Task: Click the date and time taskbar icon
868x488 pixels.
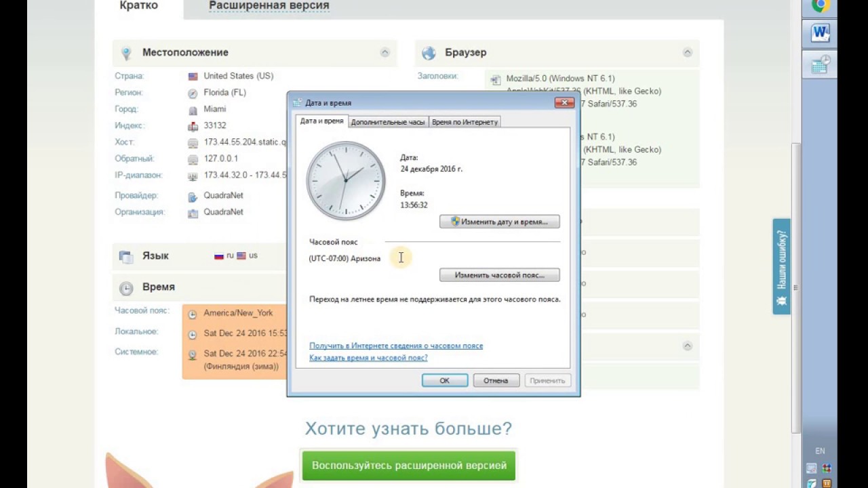Action: pos(821,64)
